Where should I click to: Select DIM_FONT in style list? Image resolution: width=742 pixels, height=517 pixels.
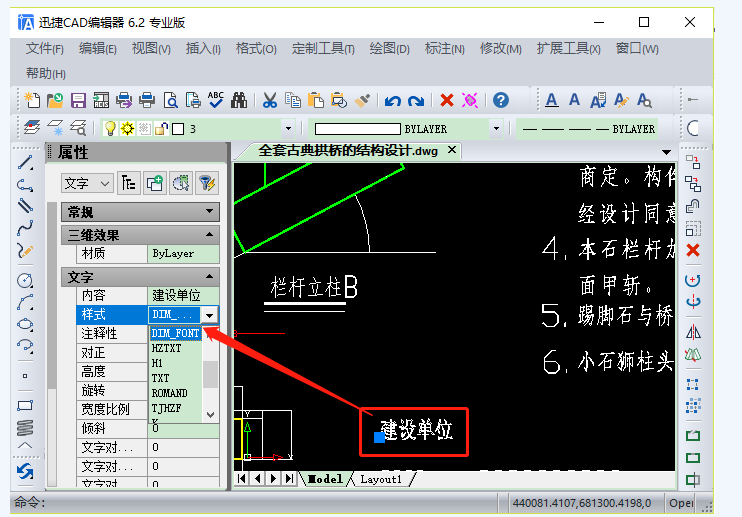[176, 333]
